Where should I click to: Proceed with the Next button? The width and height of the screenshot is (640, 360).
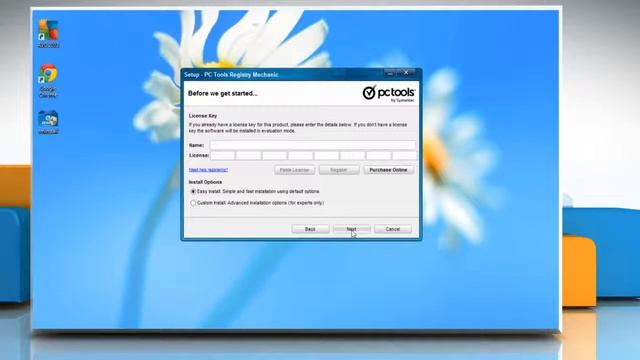(x=351, y=229)
